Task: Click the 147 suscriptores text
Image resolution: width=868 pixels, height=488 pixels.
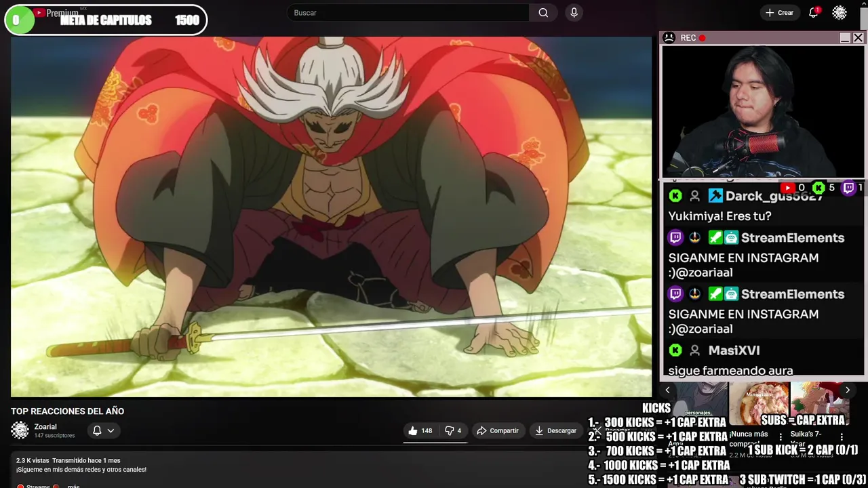Action: (54, 436)
